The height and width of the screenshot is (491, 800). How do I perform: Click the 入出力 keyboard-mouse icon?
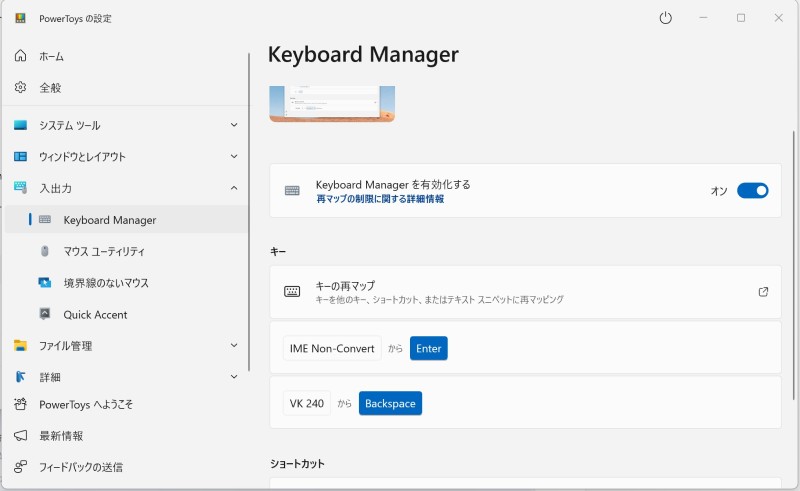coord(20,187)
